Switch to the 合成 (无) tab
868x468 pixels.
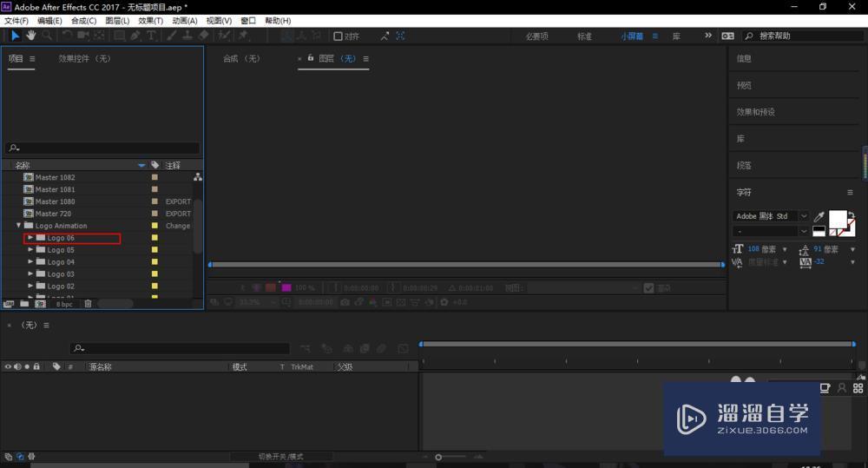(x=241, y=59)
